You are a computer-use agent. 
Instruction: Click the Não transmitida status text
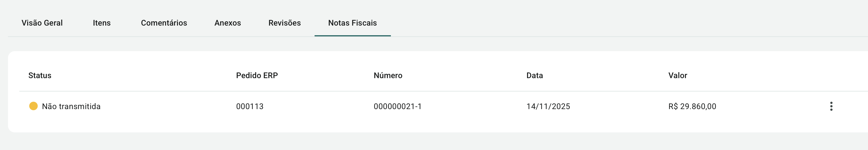click(71, 107)
